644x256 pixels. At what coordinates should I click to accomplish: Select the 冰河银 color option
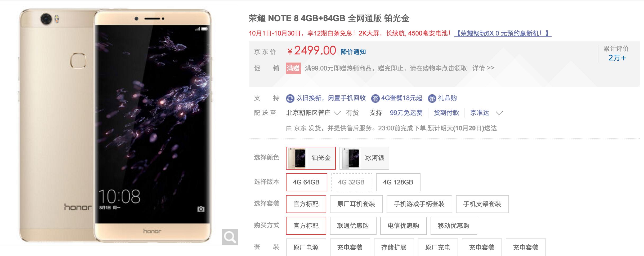tap(364, 158)
